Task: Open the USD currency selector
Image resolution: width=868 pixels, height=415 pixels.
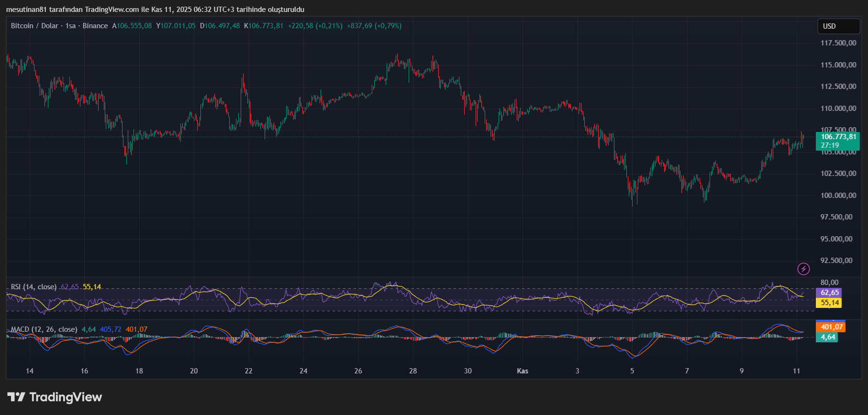Action: (x=838, y=26)
